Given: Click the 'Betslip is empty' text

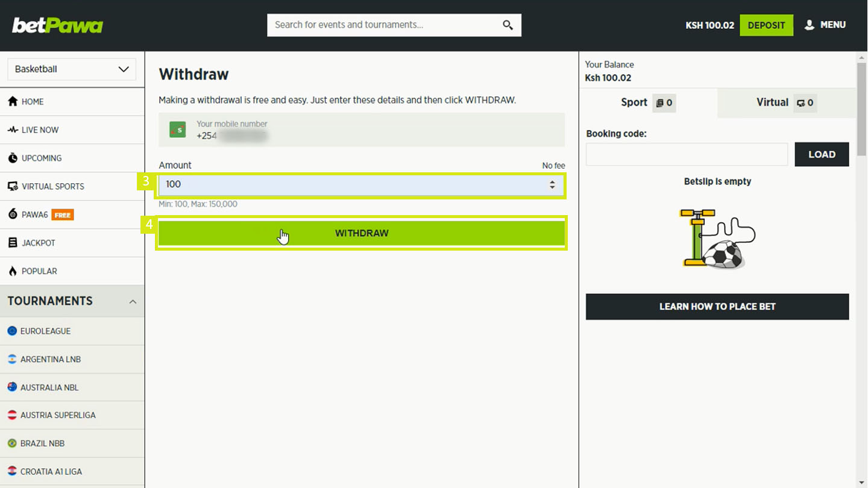Looking at the screenshot, I should click(x=717, y=181).
